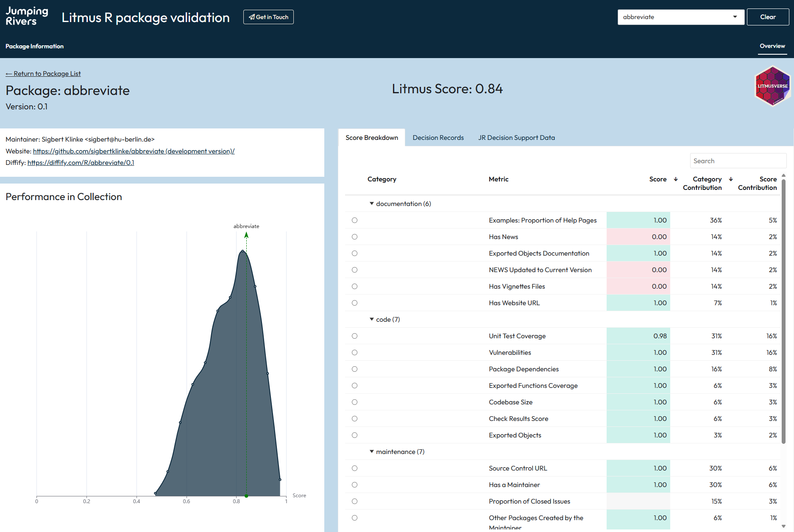This screenshot has width=794, height=532.
Task: Switch to Score Breakdown tab
Action: pos(372,138)
